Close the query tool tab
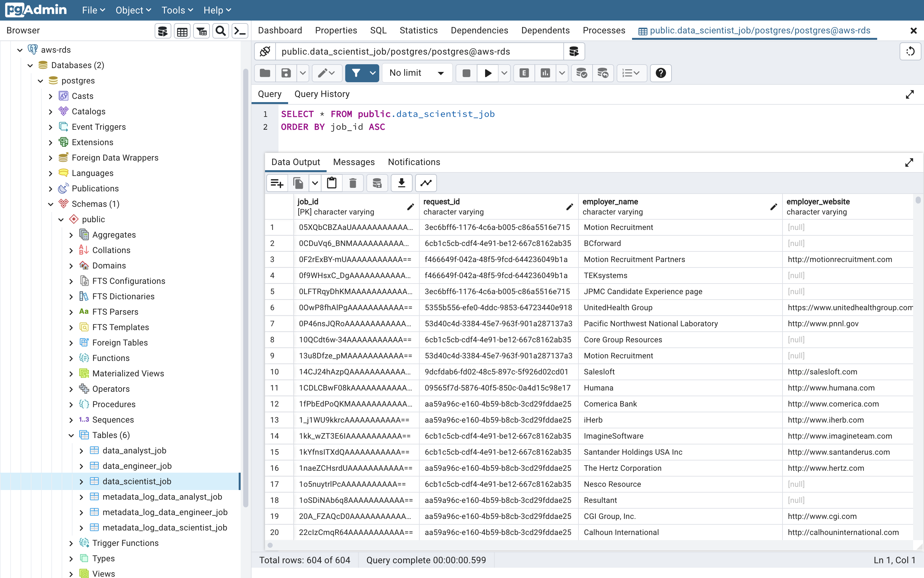Viewport: 924px width, 578px height. tap(913, 31)
